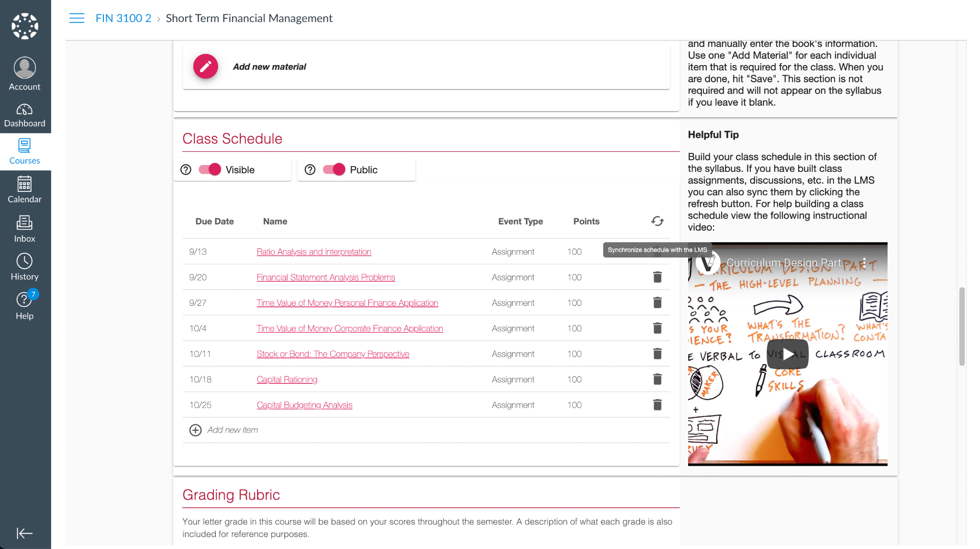Image resolution: width=980 pixels, height=549 pixels.
Task: Open the Help menu with badge
Action: [24, 306]
